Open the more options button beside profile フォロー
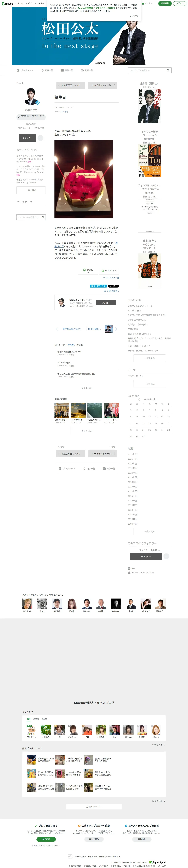Image resolution: width=188 pixels, height=868 pixels. click(40, 138)
